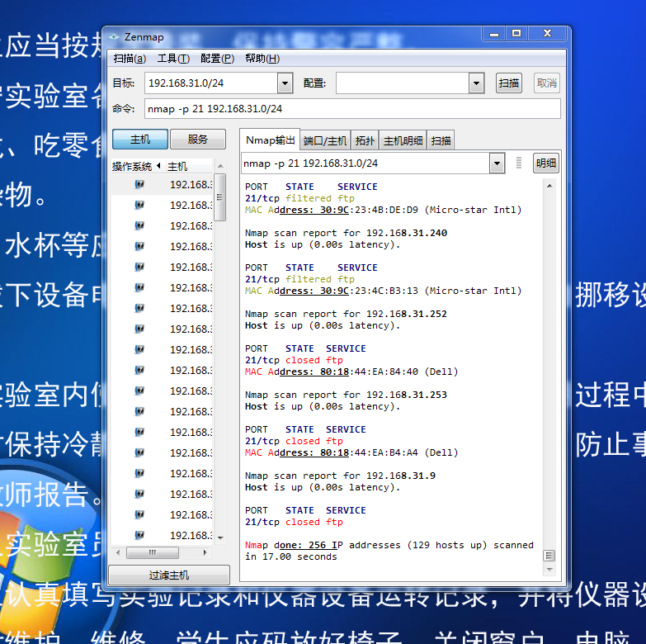Click the 命令 command input field
The height and width of the screenshot is (644, 646).
(x=352, y=109)
